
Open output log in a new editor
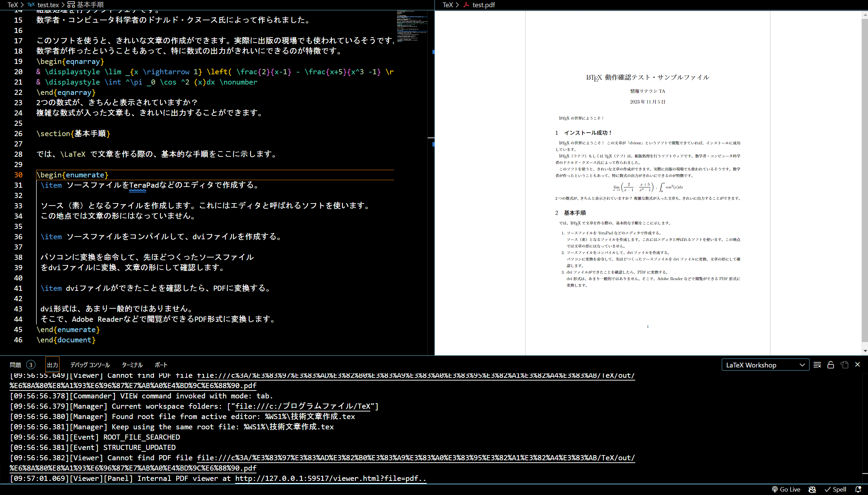[845, 365]
